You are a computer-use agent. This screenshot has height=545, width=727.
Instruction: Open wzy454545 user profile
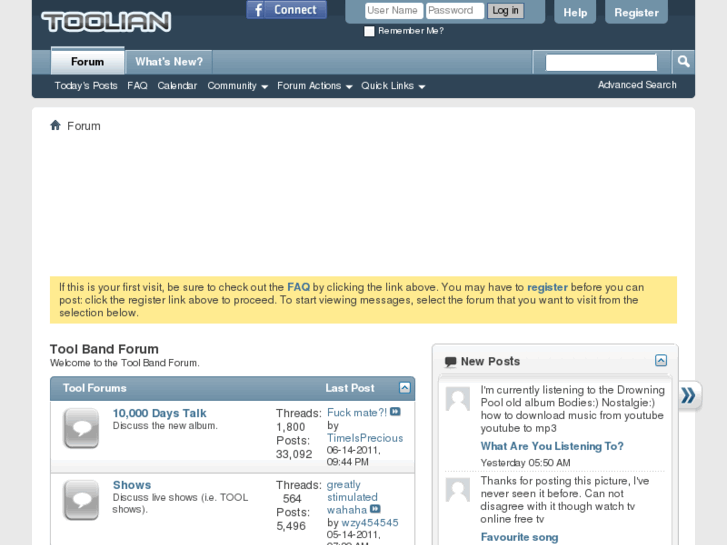370,523
